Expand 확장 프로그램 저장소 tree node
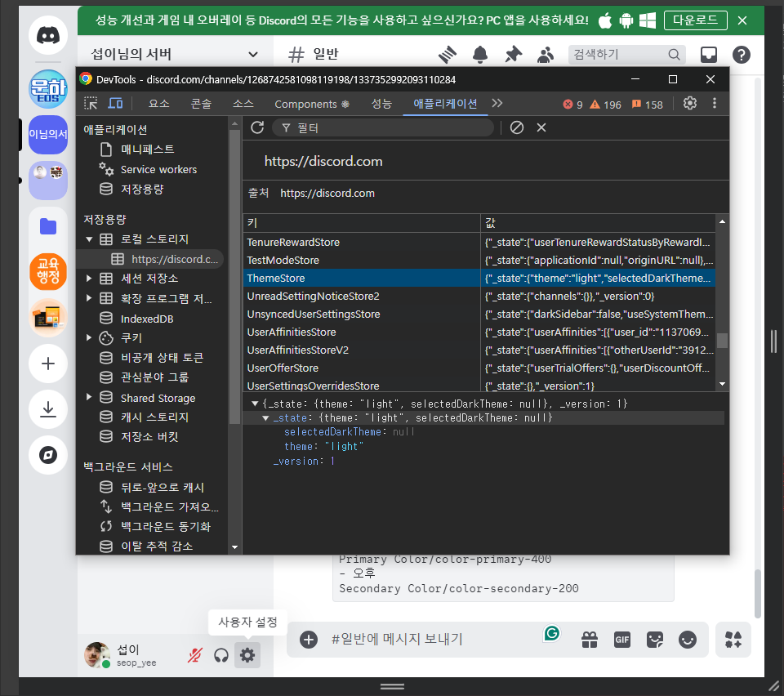This screenshot has width=784, height=696. (89, 298)
